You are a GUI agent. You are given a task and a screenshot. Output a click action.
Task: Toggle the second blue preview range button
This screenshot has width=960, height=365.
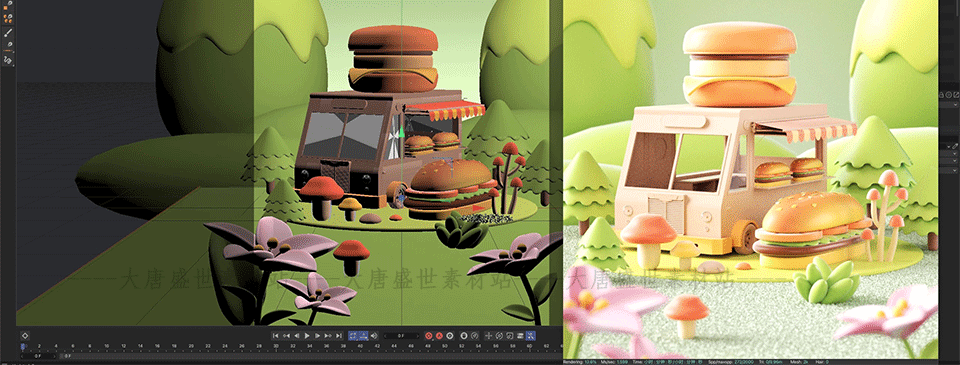pos(363,336)
